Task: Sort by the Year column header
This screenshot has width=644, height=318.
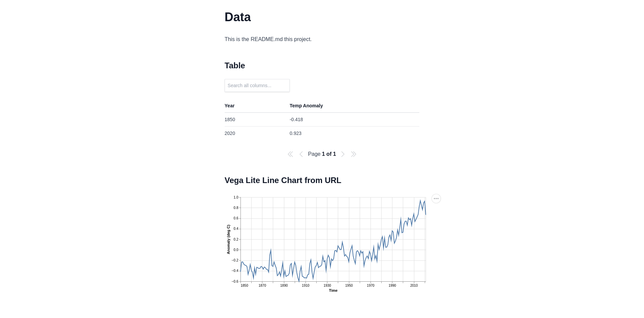Action: [x=229, y=106]
